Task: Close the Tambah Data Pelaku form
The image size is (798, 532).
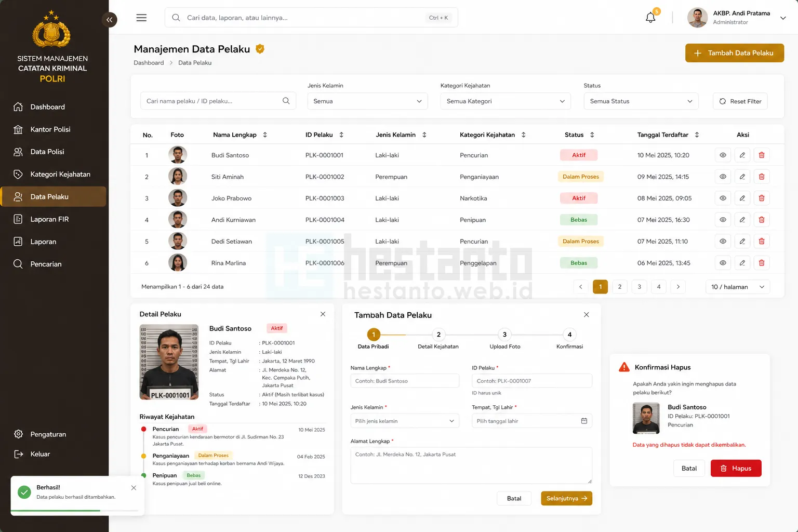Action: tap(586, 315)
